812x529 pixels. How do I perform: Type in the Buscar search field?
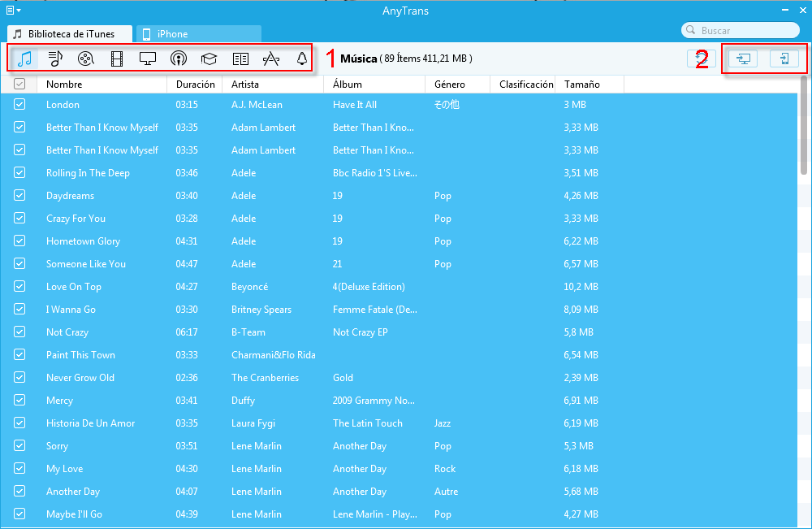coord(741,30)
